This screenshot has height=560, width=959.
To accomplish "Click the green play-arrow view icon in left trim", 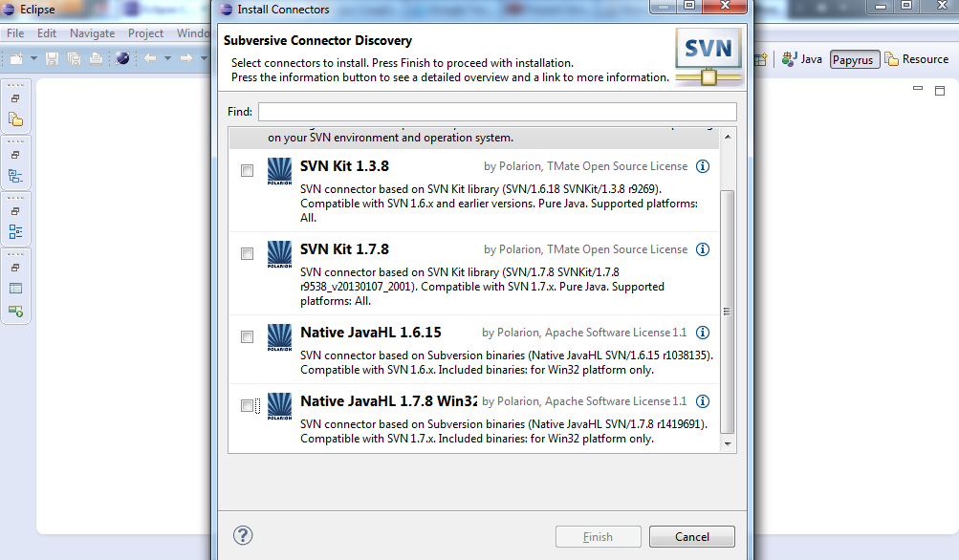I will [x=16, y=312].
